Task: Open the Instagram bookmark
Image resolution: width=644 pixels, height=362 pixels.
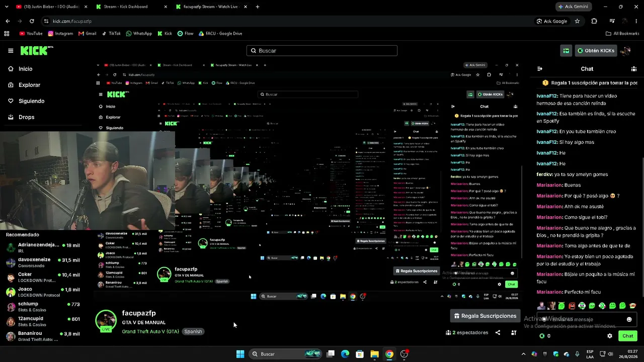Action: [60, 34]
